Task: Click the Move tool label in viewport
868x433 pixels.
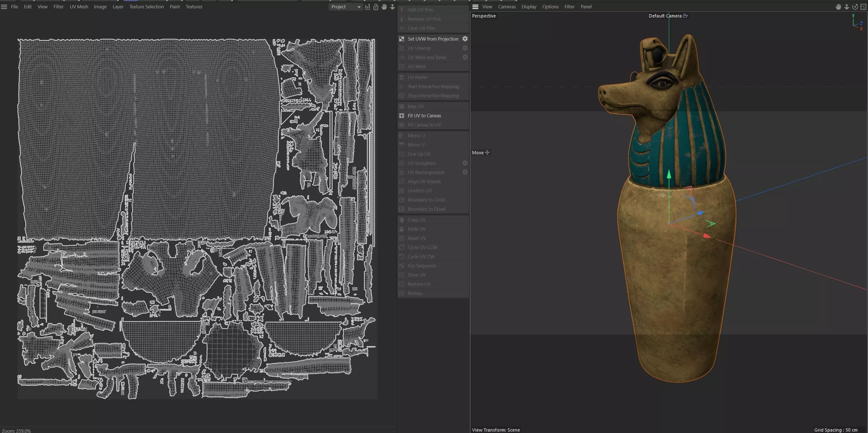Action: point(478,153)
